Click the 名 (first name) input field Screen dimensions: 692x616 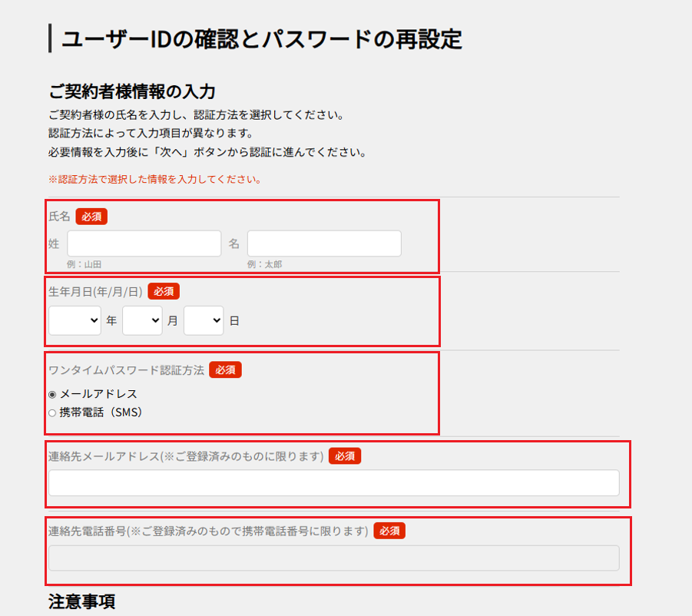[323, 243]
